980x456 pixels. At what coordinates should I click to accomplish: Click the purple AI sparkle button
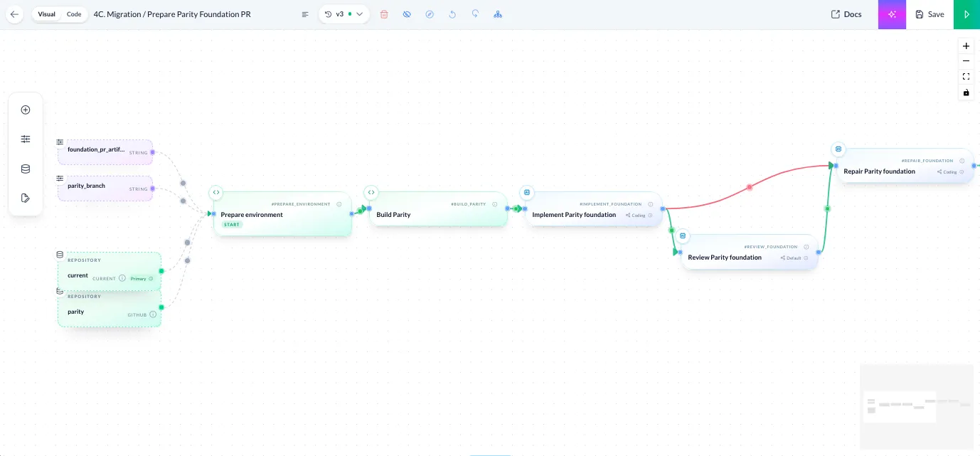[892, 14]
